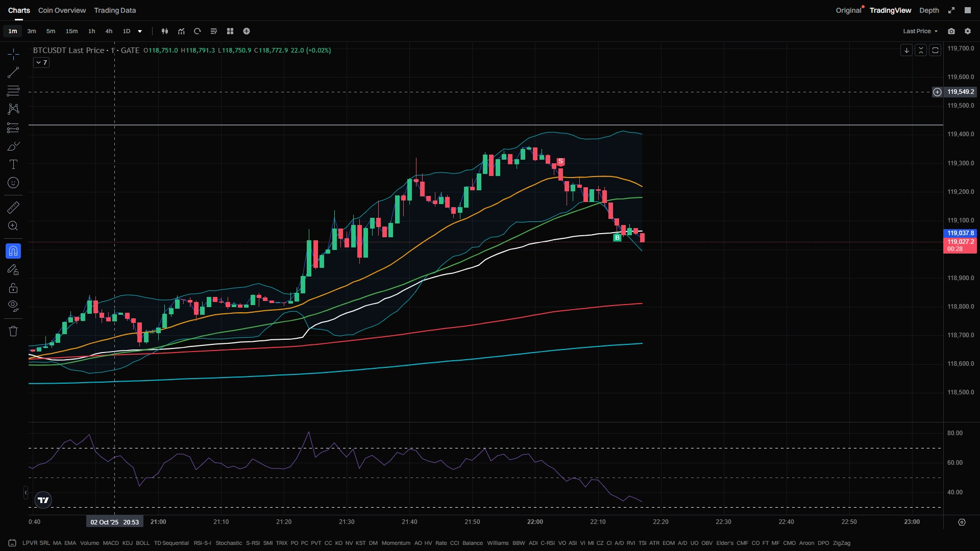Open the candlestick chart style icon
The width and height of the screenshot is (980, 551).
pyautogui.click(x=165, y=31)
